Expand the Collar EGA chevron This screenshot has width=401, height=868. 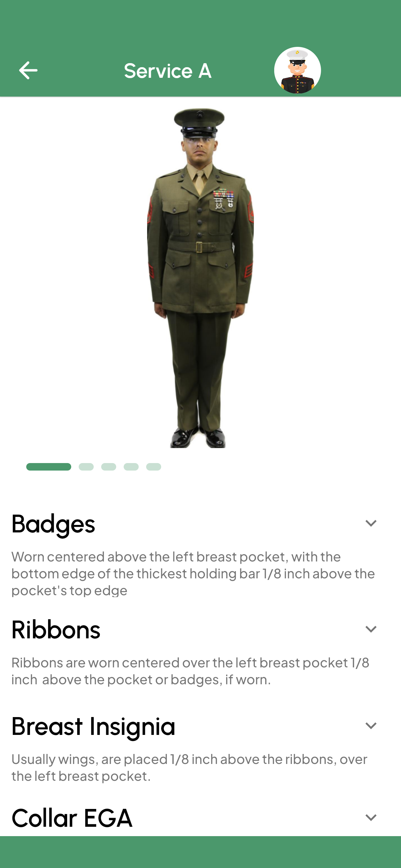pyautogui.click(x=371, y=817)
